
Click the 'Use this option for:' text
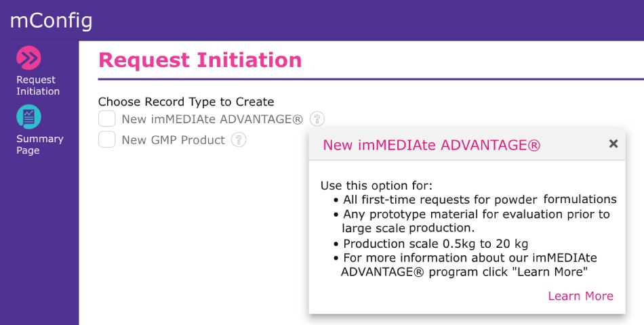[376, 186]
